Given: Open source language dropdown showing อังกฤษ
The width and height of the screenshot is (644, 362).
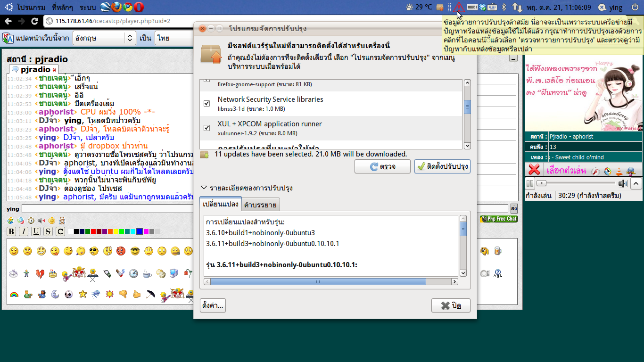Looking at the screenshot, I should [x=104, y=38].
